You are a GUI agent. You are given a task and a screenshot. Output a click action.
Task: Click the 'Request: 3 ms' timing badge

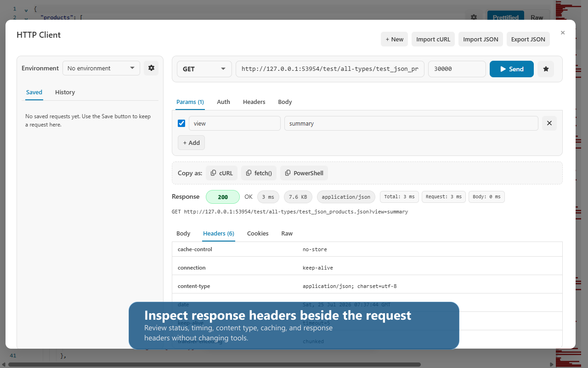point(444,196)
